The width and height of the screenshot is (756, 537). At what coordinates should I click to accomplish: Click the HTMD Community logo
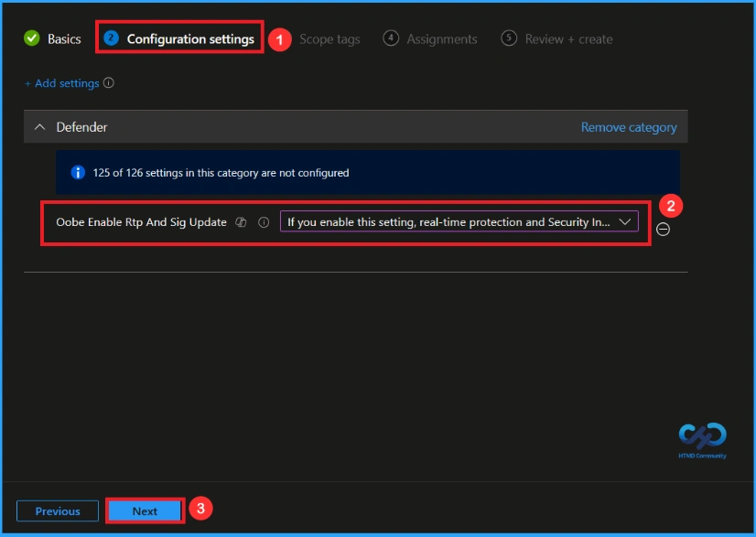[x=704, y=438]
